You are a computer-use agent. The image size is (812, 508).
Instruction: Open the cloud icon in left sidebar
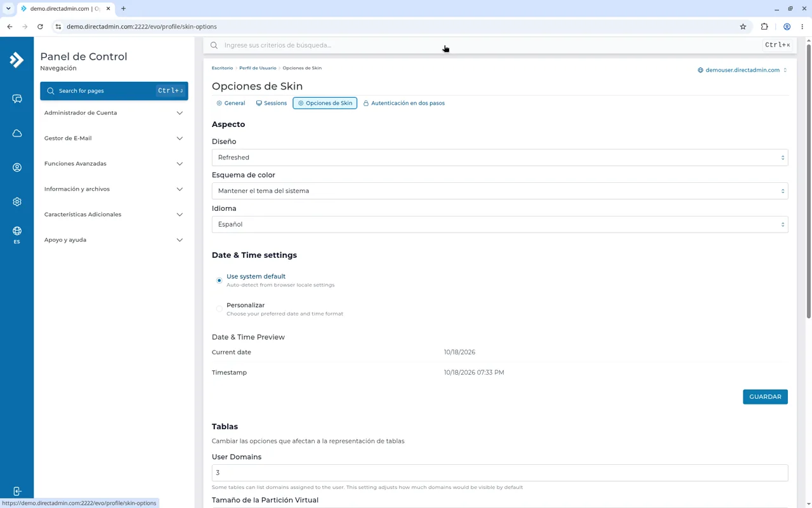coord(17,133)
